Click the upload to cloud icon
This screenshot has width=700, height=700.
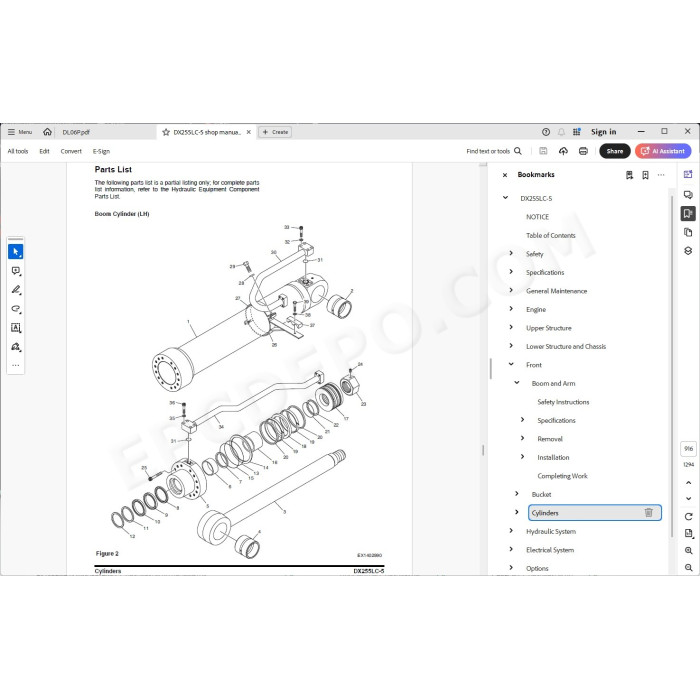(x=563, y=151)
